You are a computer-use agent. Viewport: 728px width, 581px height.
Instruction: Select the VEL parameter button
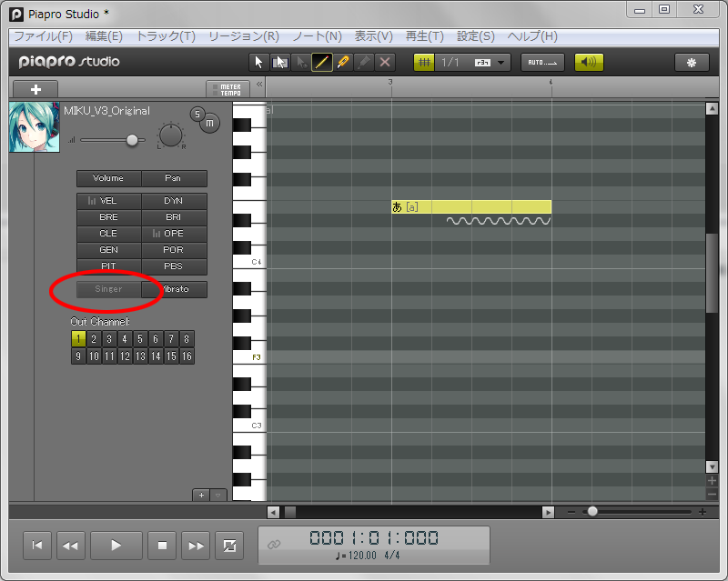pos(109,201)
